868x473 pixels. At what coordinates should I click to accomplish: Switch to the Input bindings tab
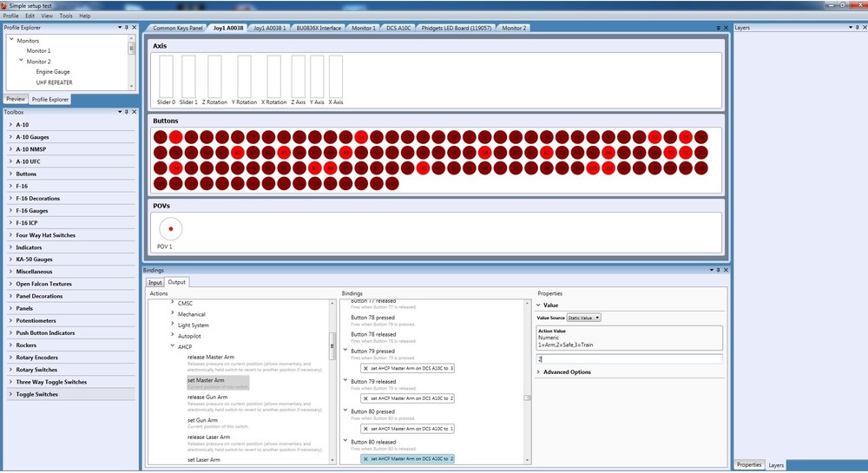[x=155, y=282]
